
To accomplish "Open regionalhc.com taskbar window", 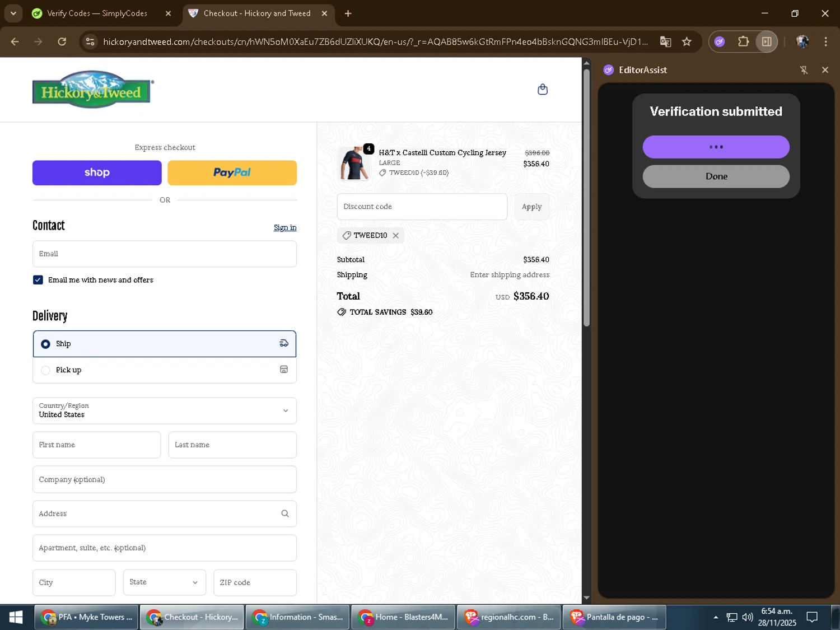I will pos(508,617).
